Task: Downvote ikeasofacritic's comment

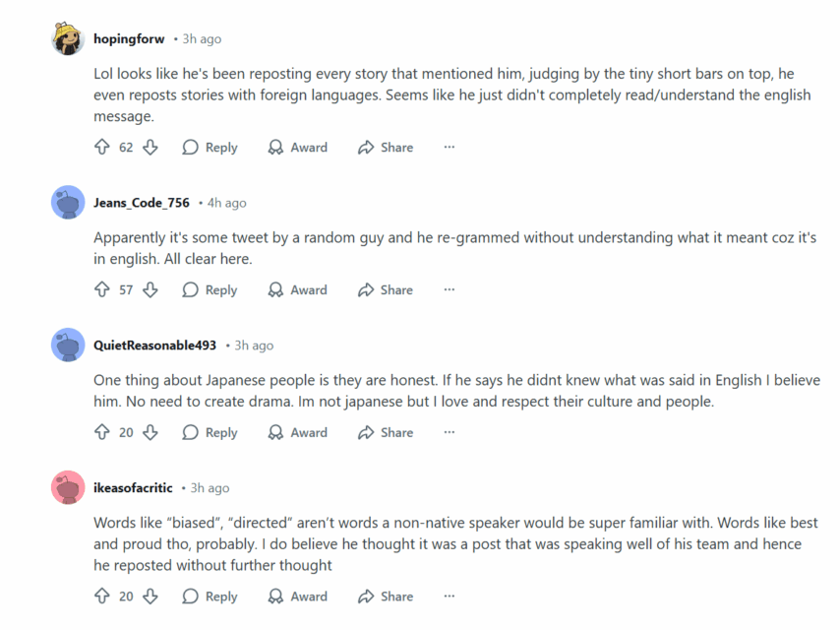Action: 150,597
